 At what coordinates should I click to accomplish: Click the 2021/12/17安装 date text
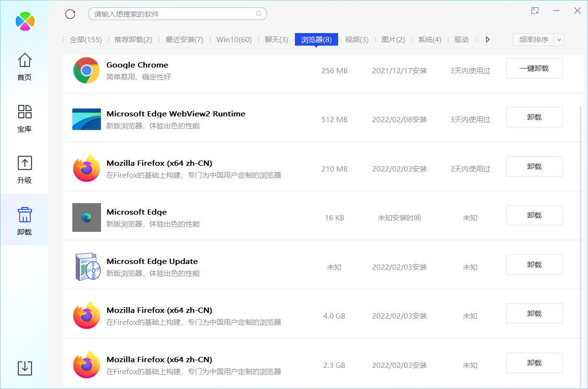point(399,71)
